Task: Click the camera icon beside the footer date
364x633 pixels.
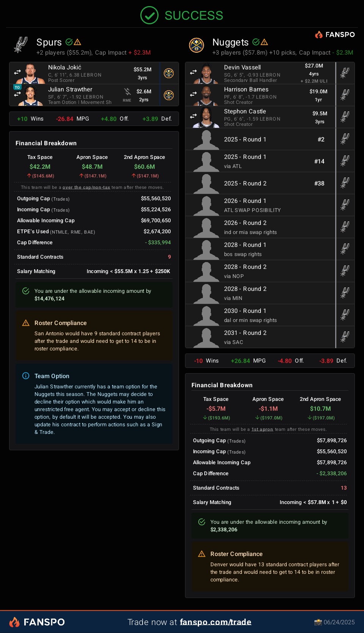Action: tap(318, 622)
